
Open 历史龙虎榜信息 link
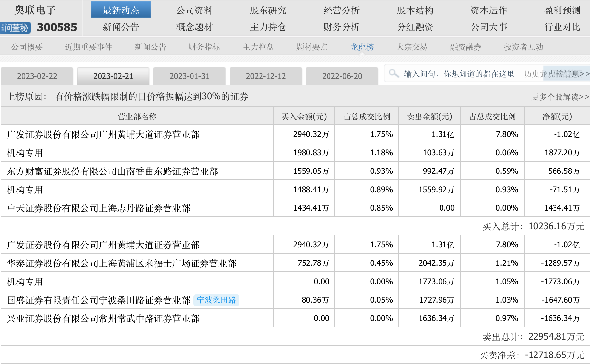point(557,74)
